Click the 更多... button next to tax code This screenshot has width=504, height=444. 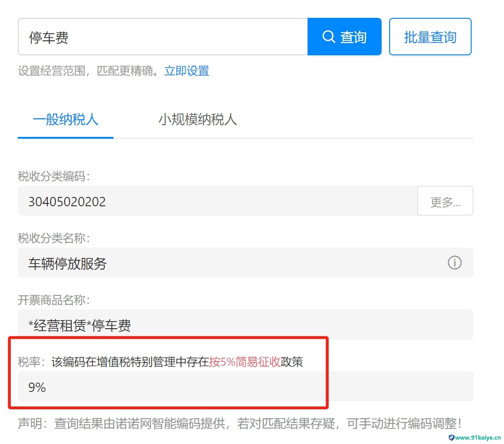tap(445, 202)
